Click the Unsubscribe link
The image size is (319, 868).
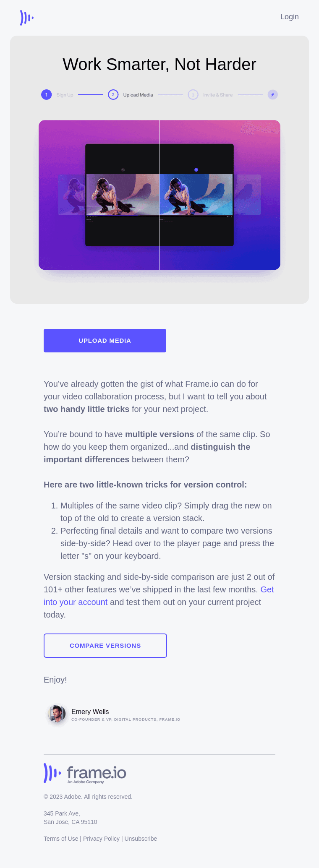point(141,839)
